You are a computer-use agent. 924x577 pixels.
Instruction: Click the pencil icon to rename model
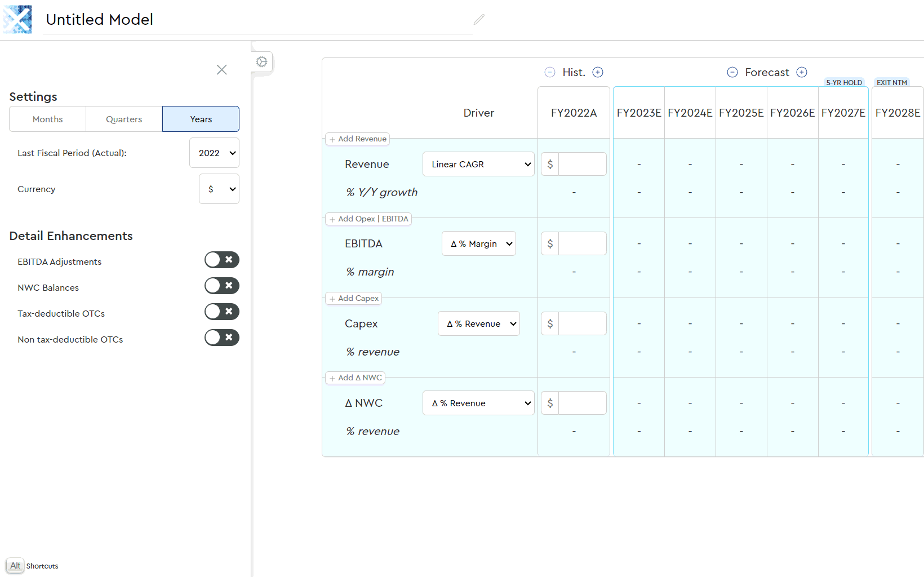coord(479,20)
